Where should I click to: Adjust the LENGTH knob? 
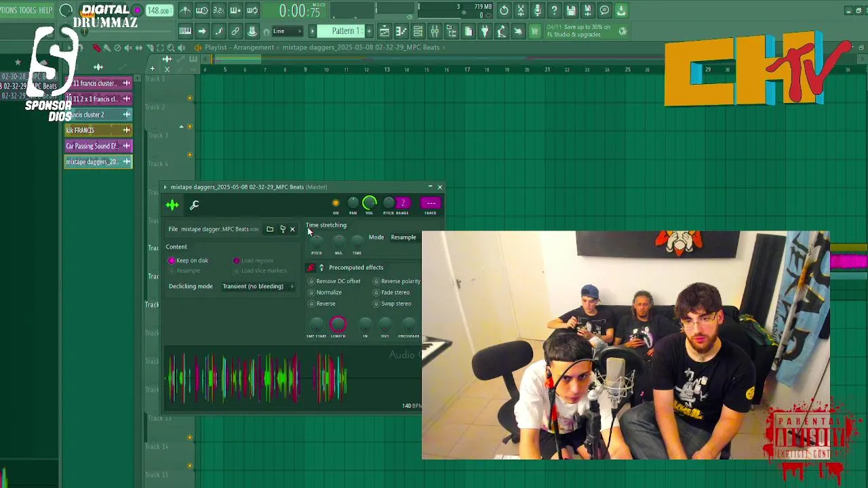338,324
